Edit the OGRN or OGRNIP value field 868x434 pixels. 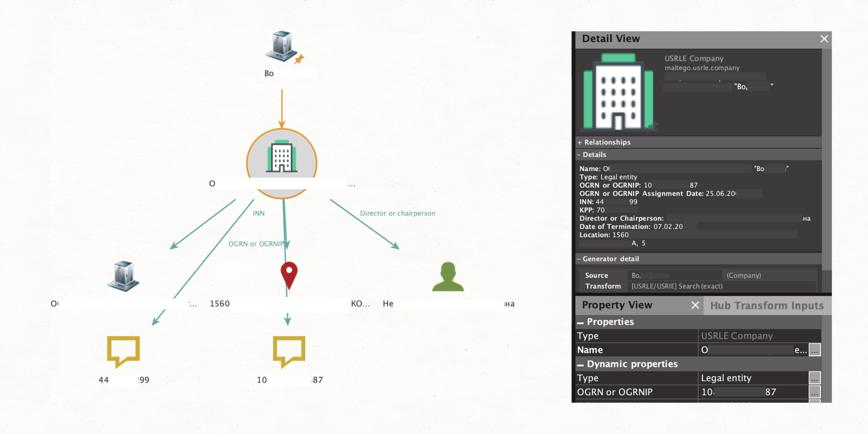pos(753,392)
